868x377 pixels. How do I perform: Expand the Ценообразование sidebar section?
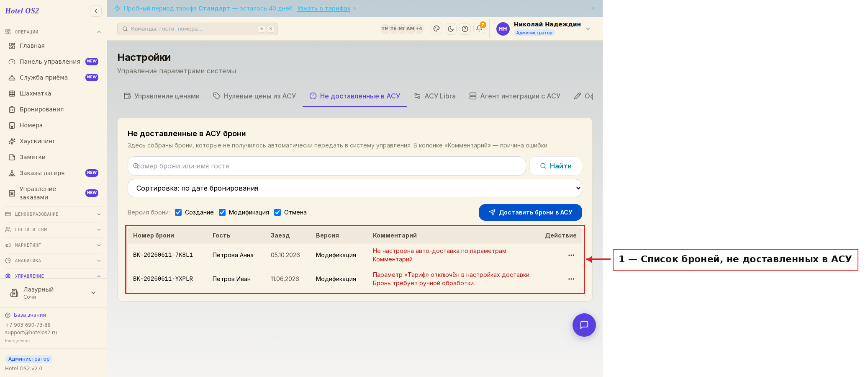click(53, 214)
